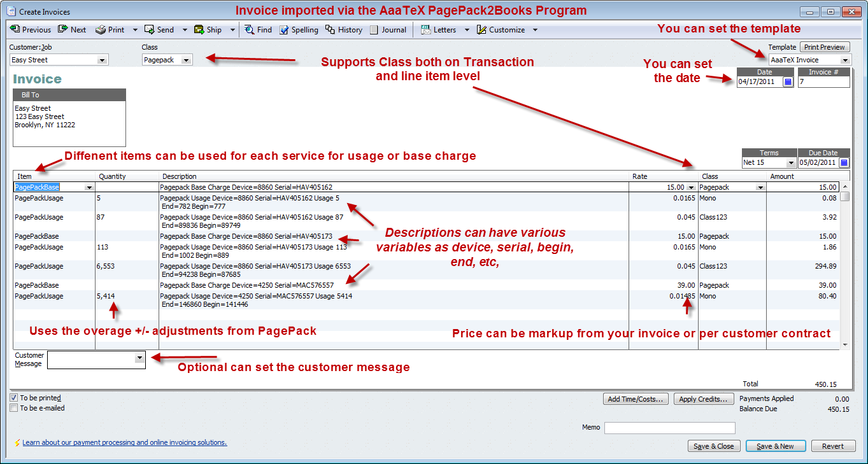The height and width of the screenshot is (464, 868).
Task: Click the Quantity column header
Action: click(127, 176)
